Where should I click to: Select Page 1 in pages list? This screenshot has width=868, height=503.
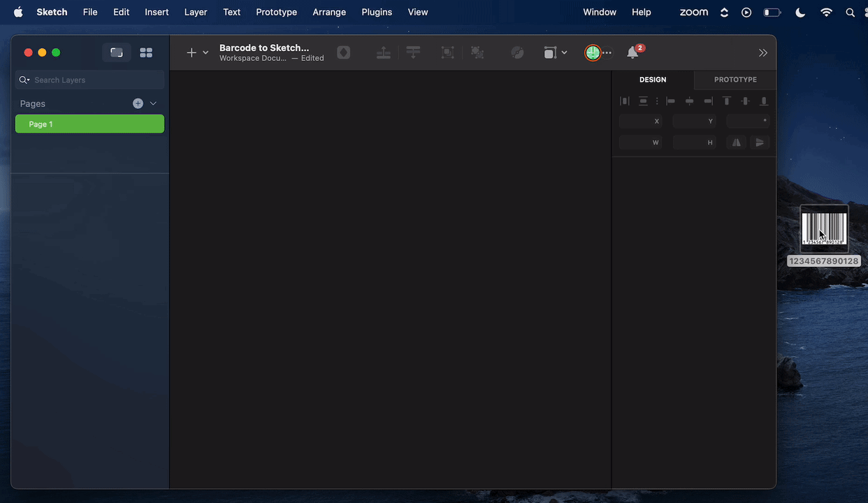90,124
